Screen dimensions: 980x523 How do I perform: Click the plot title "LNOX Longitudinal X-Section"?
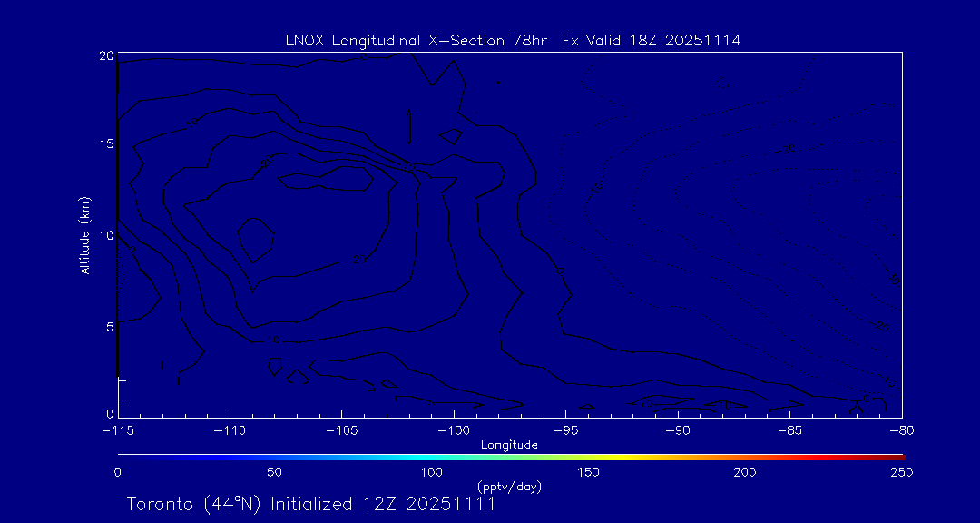(x=401, y=41)
